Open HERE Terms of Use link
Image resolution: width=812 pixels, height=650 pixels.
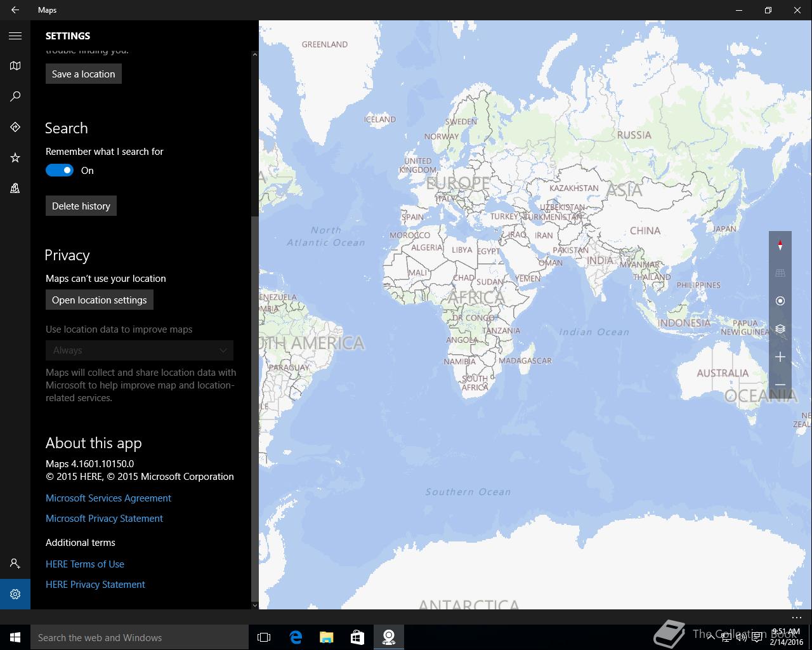(x=85, y=564)
